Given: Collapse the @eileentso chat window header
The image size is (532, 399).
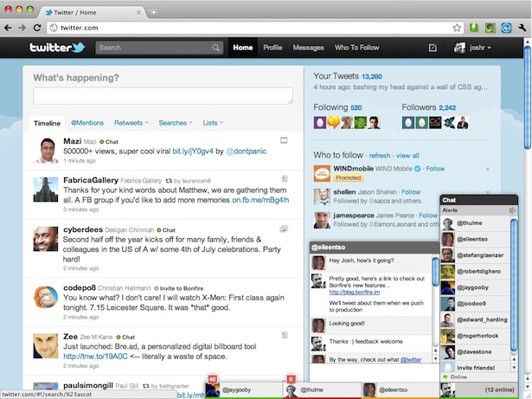Looking at the screenshot, I should (x=375, y=248).
